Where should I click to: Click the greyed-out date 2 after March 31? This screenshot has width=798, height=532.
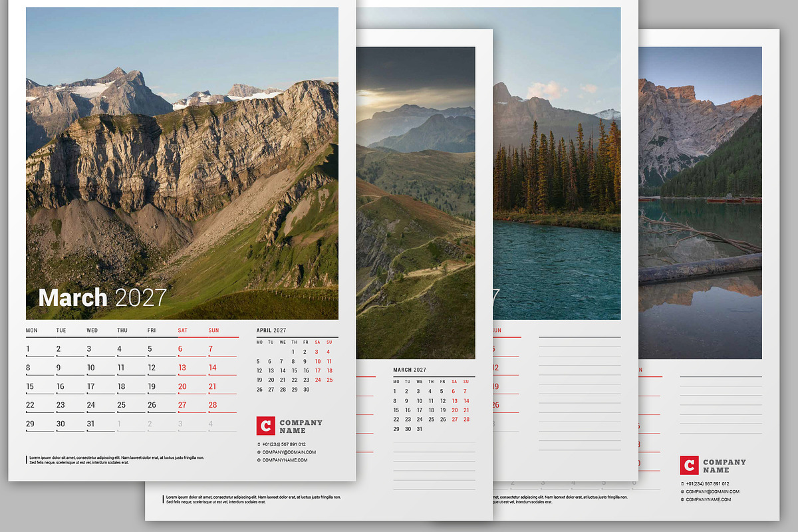pos(150,424)
